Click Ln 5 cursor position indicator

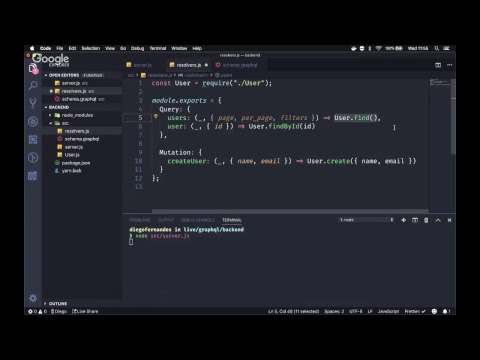[294, 311]
